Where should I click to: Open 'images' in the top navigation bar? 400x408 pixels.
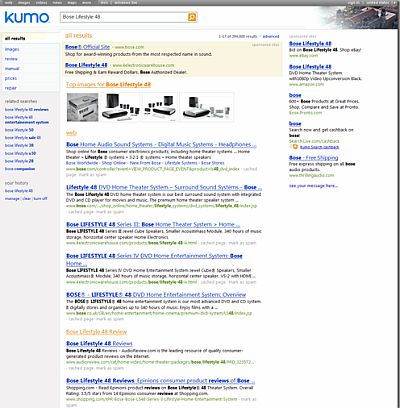(x=24, y=3)
